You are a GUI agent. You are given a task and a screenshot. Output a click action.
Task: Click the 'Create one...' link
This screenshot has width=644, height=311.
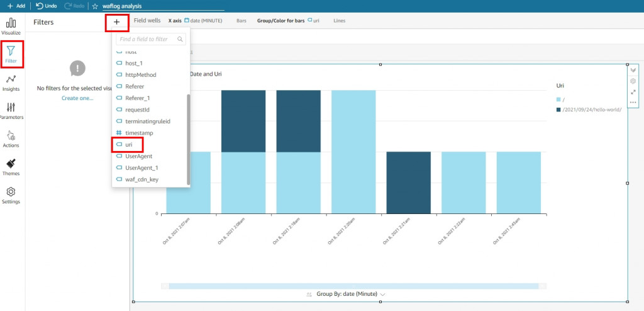pos(77,98)
